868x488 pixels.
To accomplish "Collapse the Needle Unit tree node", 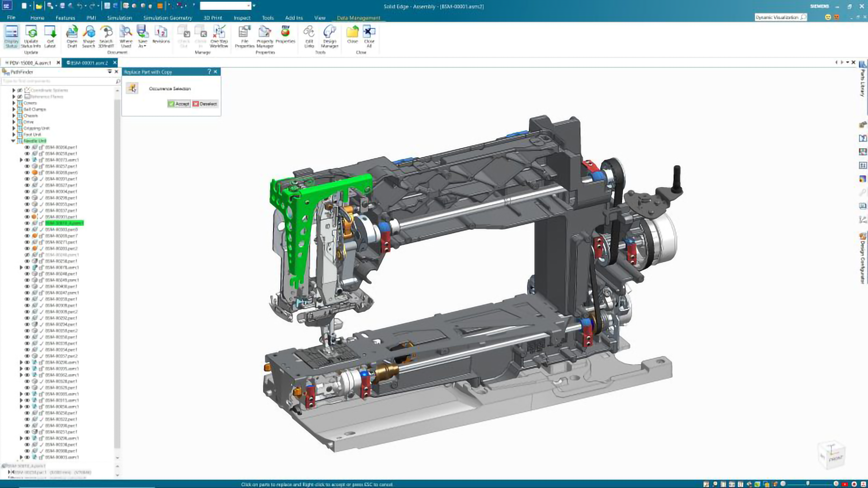I will [x=14, y=141].
